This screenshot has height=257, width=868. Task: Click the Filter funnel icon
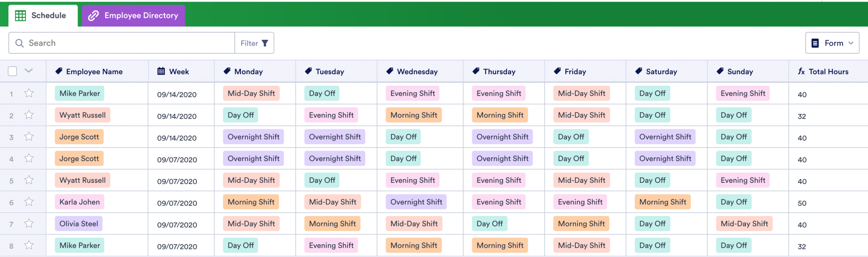coord(265,43)
